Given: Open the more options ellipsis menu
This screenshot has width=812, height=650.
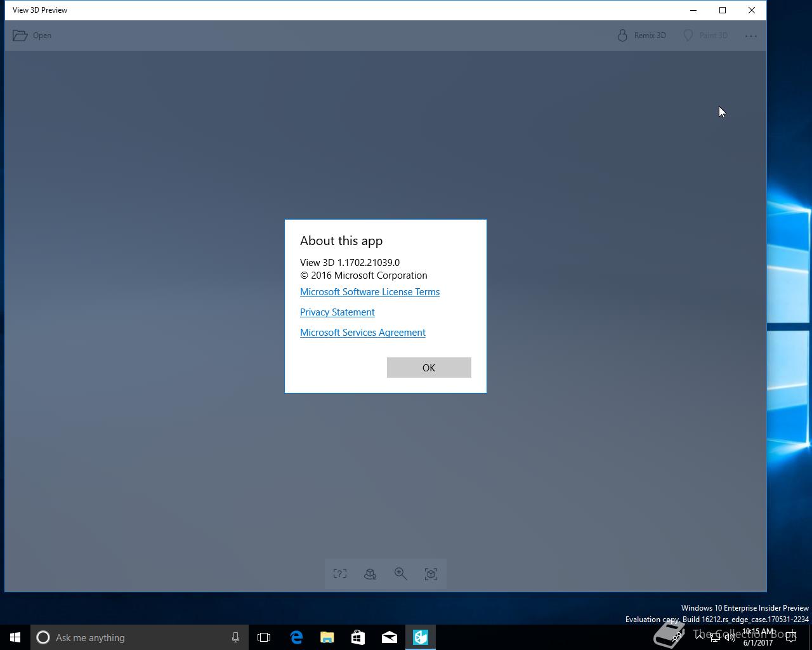Looking at the screenshot, I should click(751, 36).
